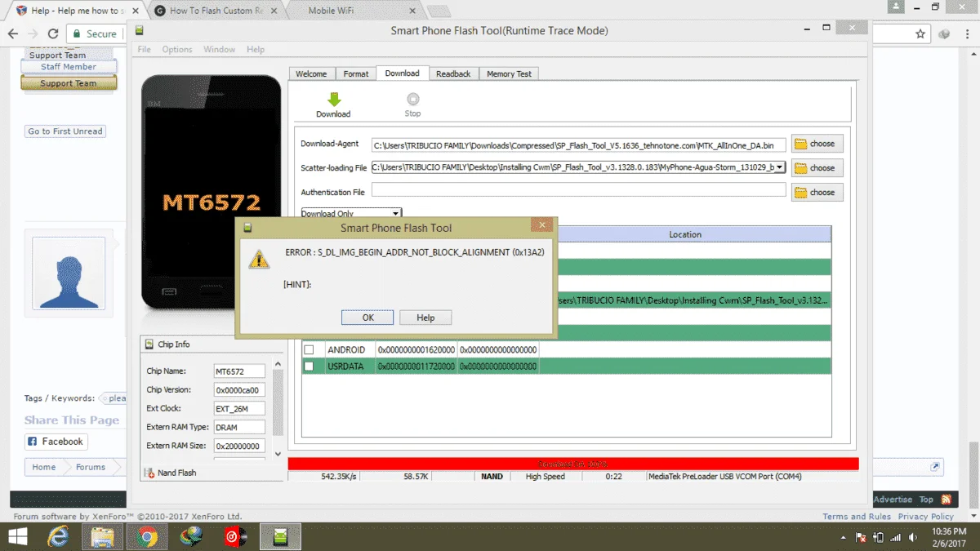Click the volume icon in the system tray

coord(915,537)
